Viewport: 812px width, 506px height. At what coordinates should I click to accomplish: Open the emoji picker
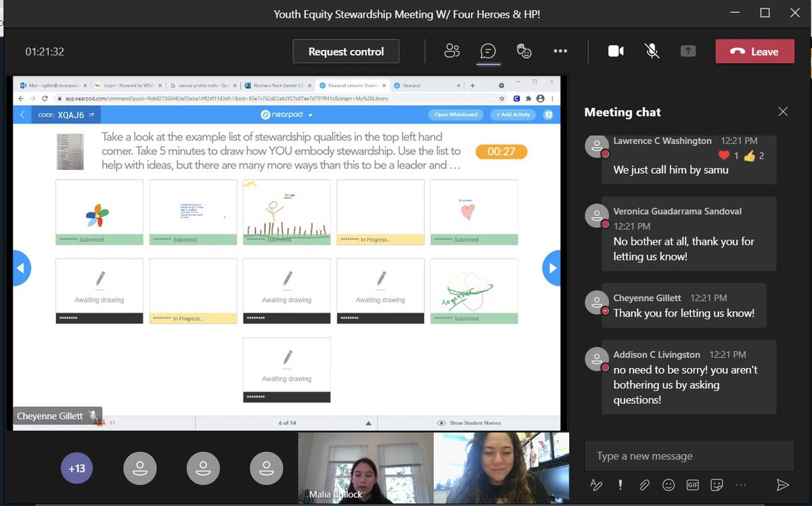(x=669, y=484)
